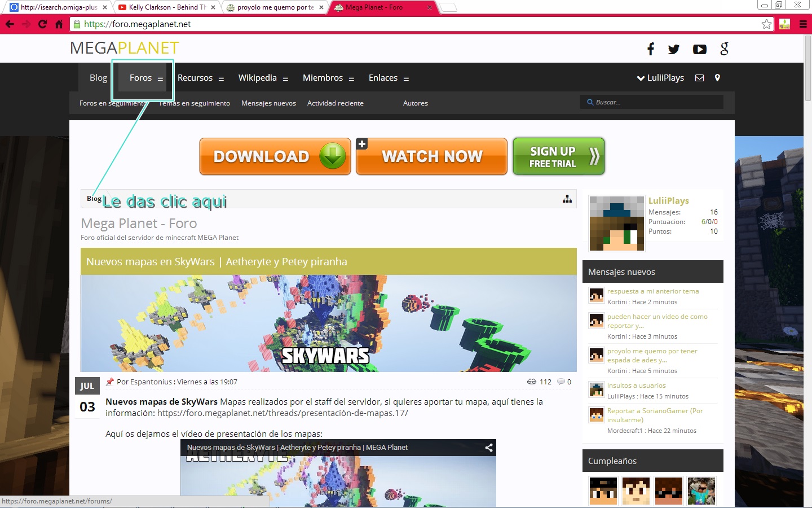Open the alerts marker icon beside envelope
Viewport: 812px width, 508px height.
[717, 78]
